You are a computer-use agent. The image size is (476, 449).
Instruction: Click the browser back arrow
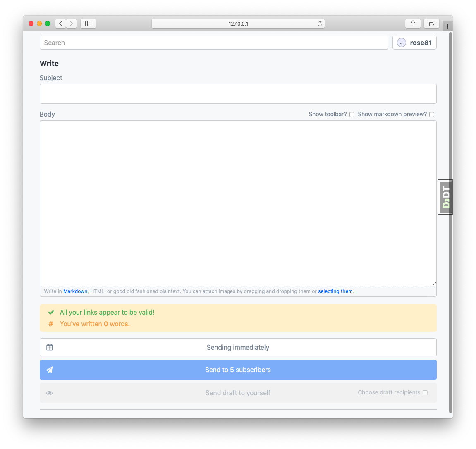pos(61,24)
